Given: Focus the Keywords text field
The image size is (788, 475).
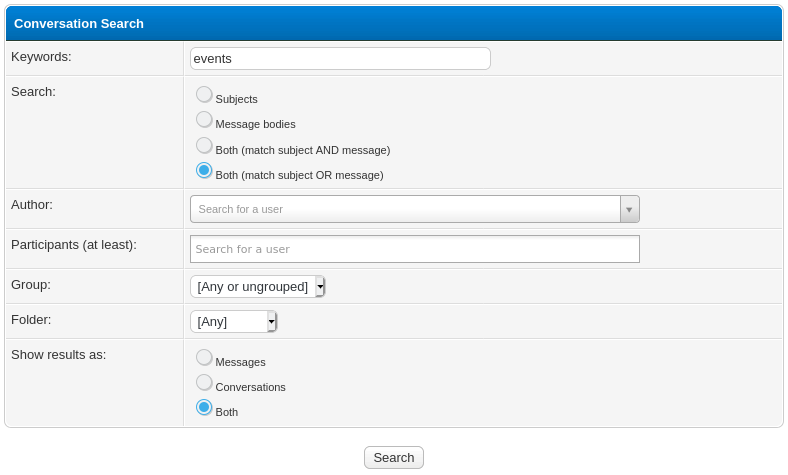Looking at the screenshot, I should (340, 59).
